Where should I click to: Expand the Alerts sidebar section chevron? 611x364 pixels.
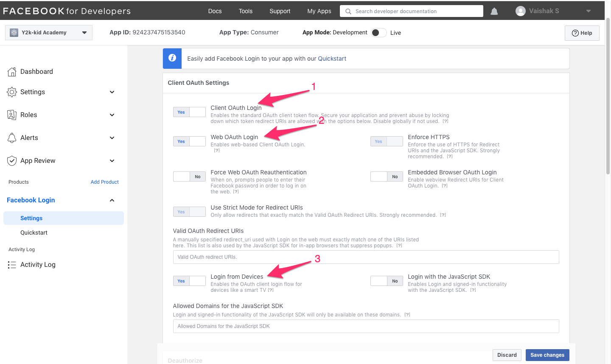tap(112, 138)
